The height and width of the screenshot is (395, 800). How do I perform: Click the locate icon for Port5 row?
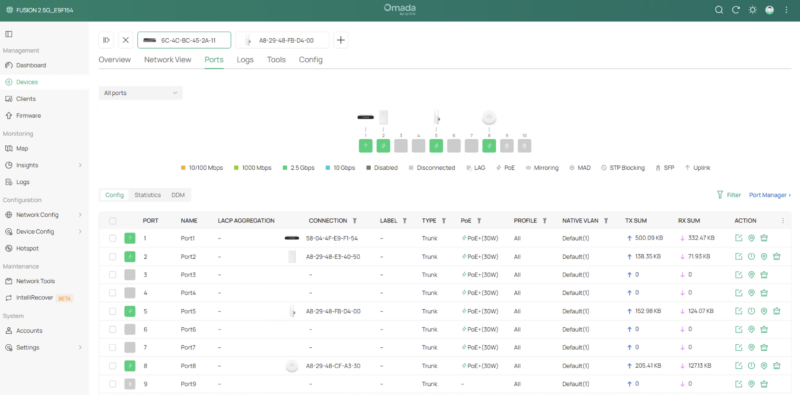764,311
